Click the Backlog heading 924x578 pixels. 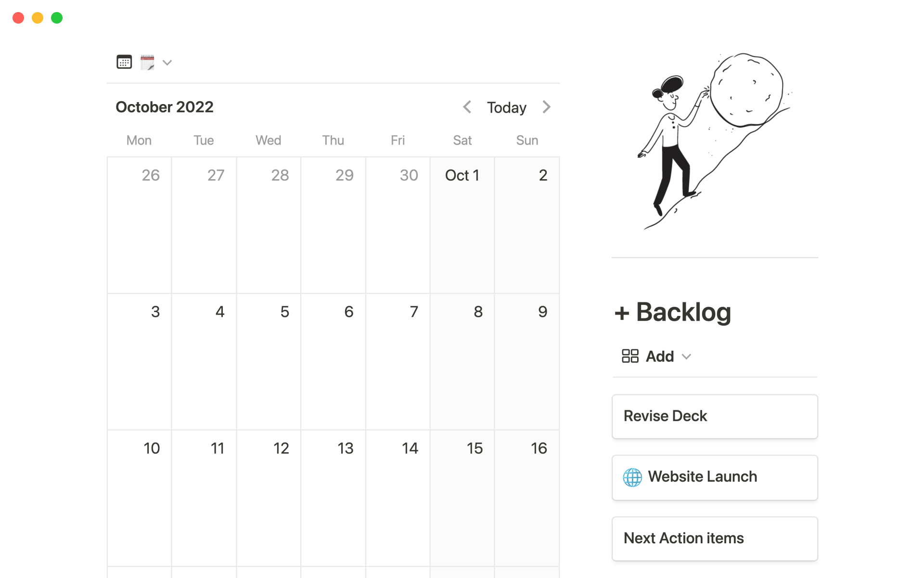click(683, 312)
